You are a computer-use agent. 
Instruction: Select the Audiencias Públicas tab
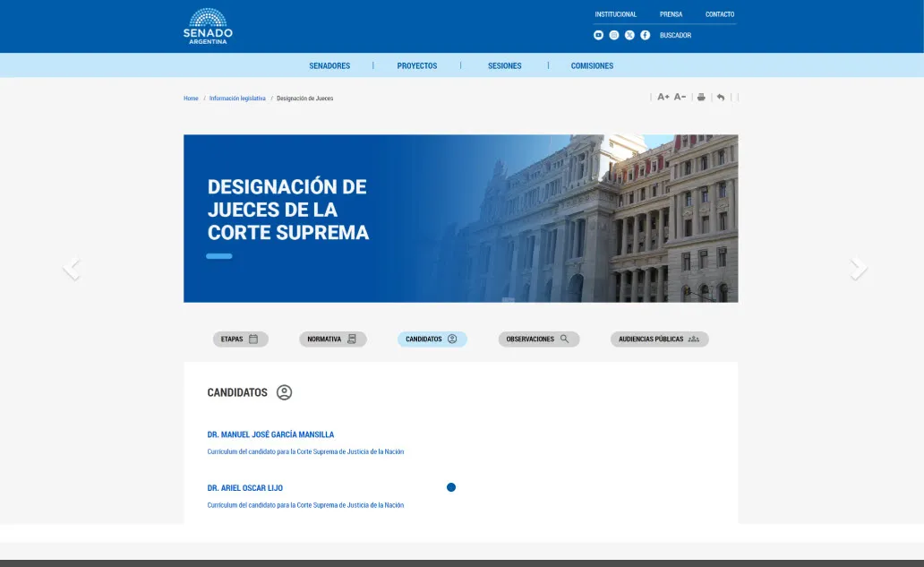pyautogui.click(x=659, y=339)
